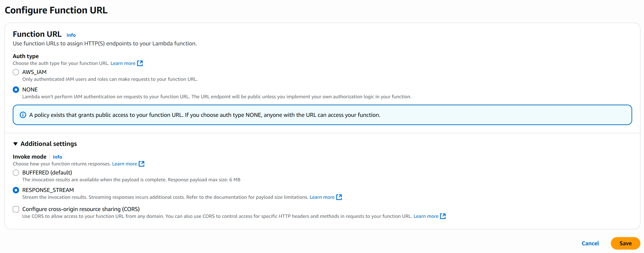644x253 pixels.
Task: Click external link icon after RESPONSE_STREAM Learn more
Action: pyautogui.click(x=339, y=197)
